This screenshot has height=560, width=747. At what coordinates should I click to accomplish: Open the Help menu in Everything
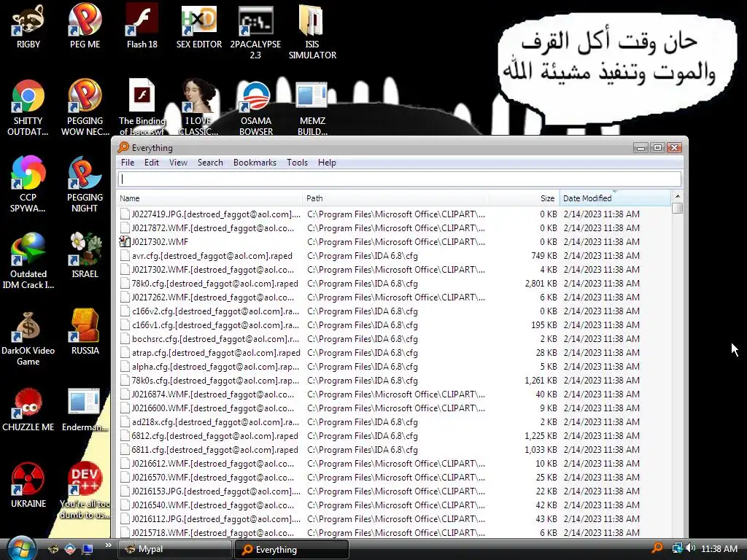[x=327, y=163]
